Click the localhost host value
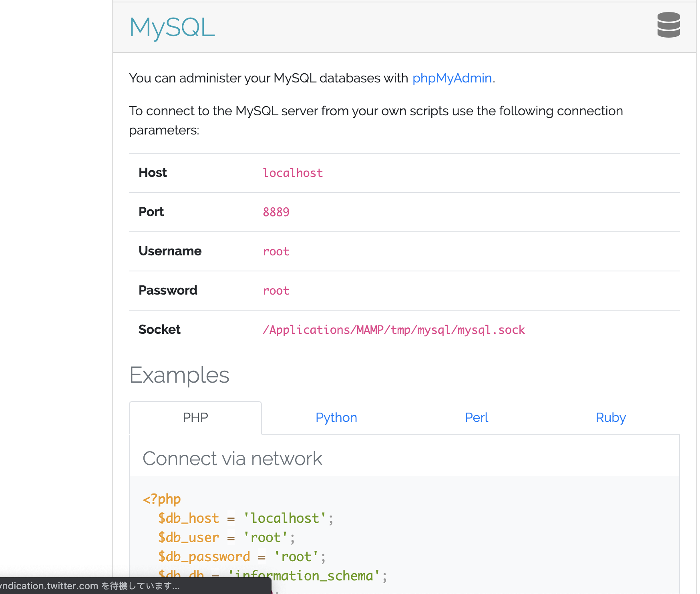The width and height of the screenshot is (700, 594). pos(293,173)
